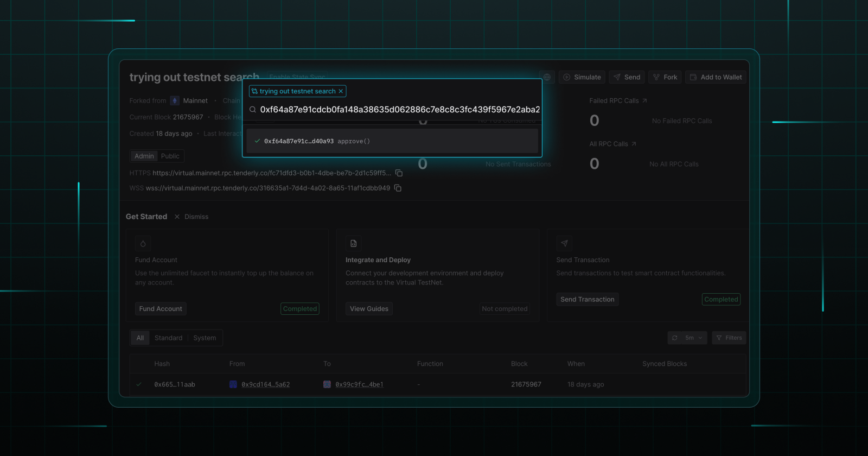
Task: Click the arrow icon beside All RPC Calls
Action: (x=634, y=144)
